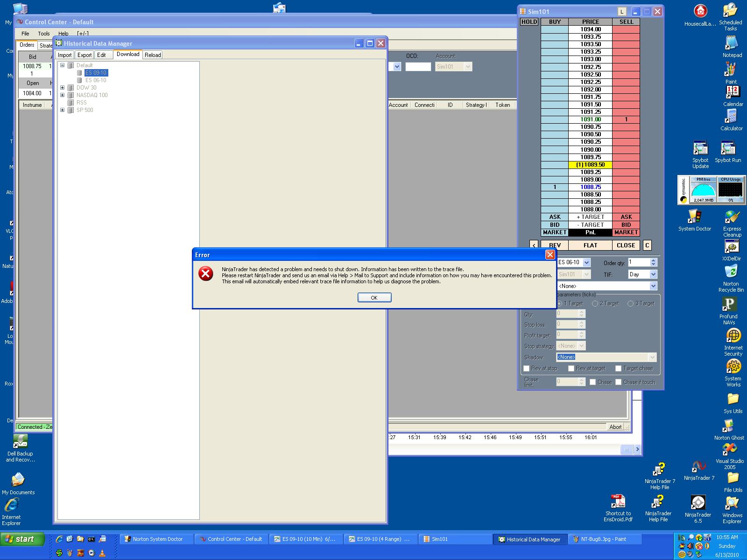Select ES 09-10 in the data tree
Viewport: 747px width, 560px height.
point(96,73)
